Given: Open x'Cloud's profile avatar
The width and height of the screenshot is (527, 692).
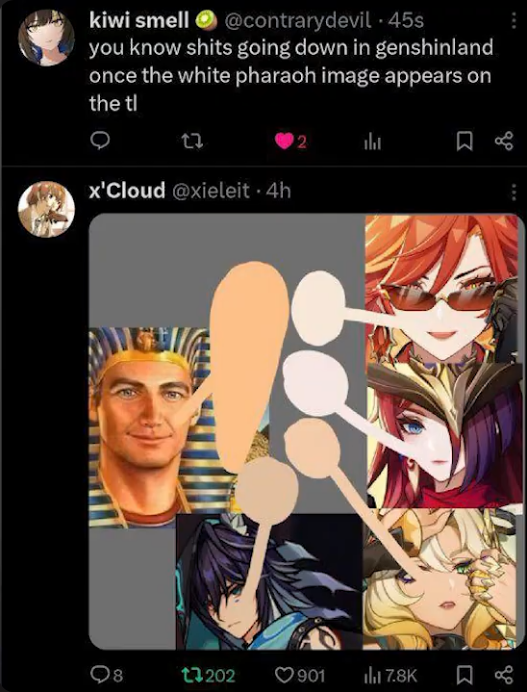Looking at the screenshot, I should (46, 209).
